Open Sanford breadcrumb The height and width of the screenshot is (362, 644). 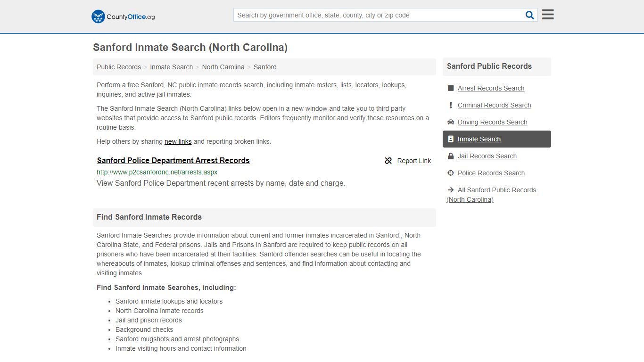click(x=265, y=67)
